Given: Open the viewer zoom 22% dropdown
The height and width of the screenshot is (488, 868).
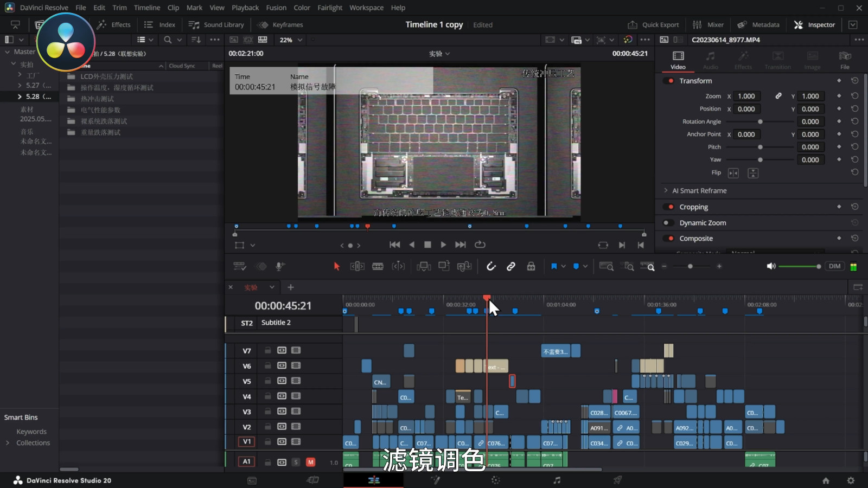Looking at the screenshot, I should coord(291,40).
